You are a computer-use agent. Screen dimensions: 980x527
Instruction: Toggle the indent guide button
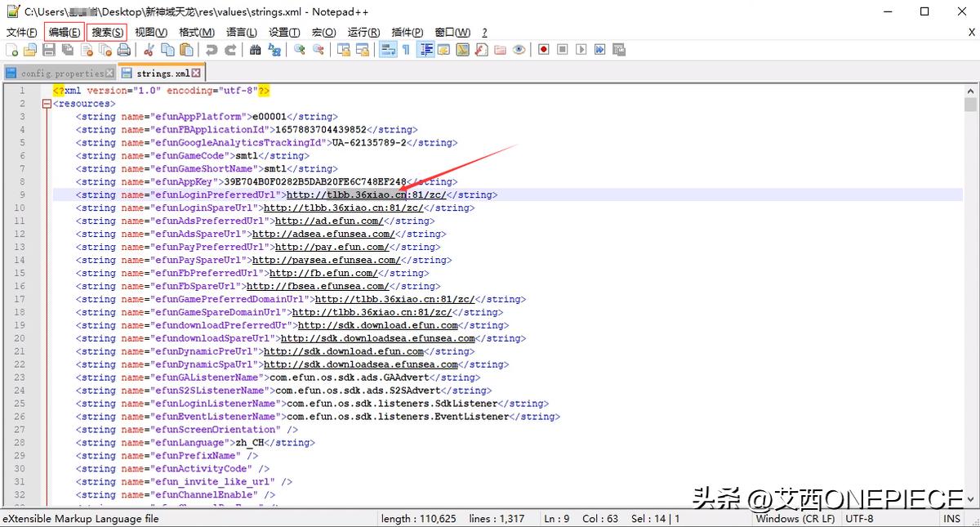(x=425, y=50)
